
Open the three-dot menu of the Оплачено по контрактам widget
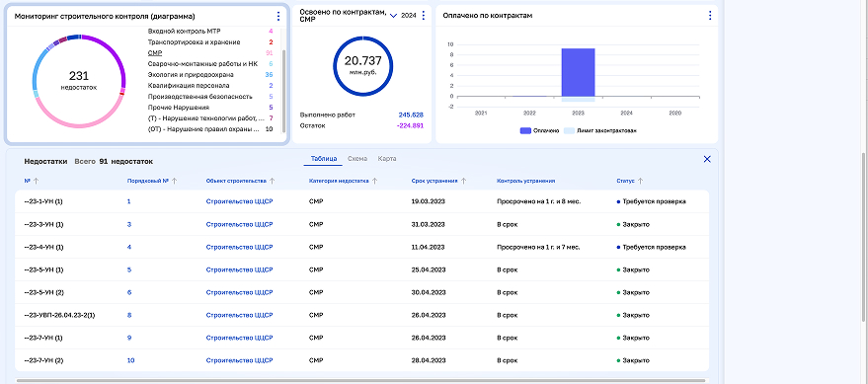(x=710, y=16)
